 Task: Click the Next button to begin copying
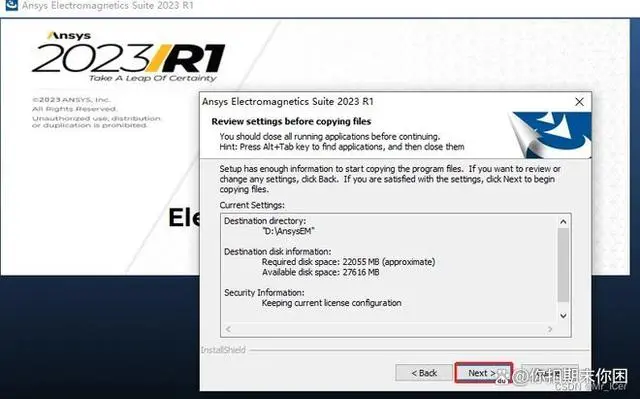pos(484,372)
